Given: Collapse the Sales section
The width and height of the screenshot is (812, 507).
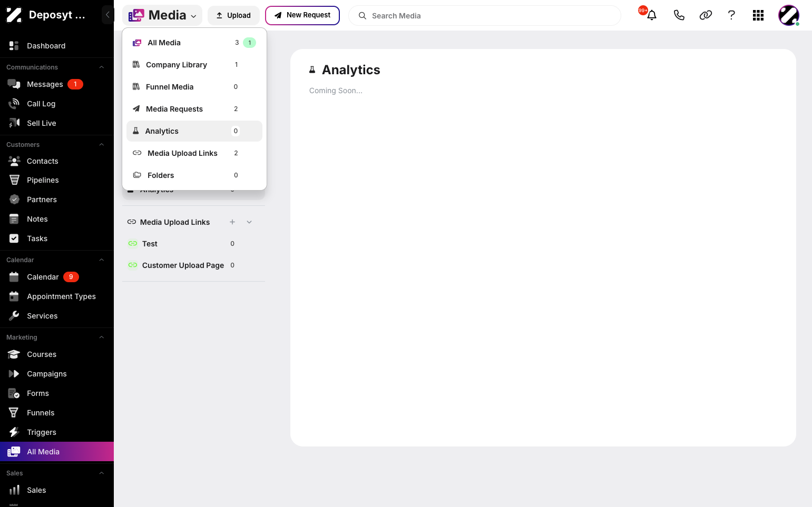Looking at the screenshot, I should tap(102, 473).
